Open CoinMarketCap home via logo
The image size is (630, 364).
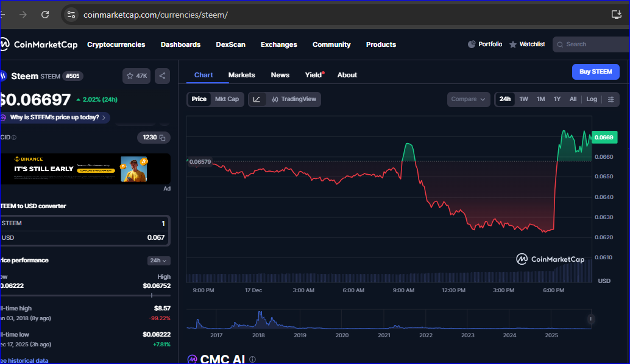point(40,44)
